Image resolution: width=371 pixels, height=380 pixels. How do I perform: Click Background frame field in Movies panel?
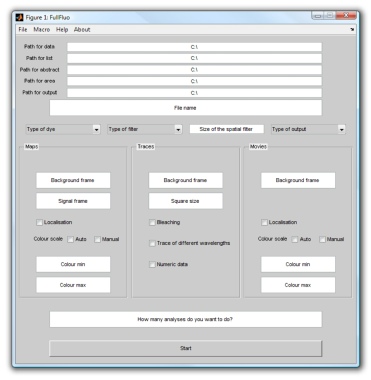pyautogui.click(x=298, y=180)
